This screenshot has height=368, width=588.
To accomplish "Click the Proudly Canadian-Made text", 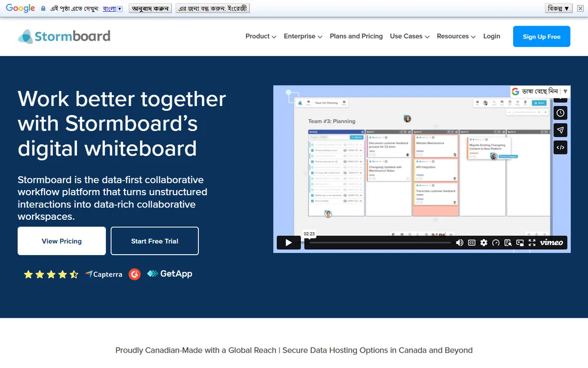I will click(x=294, y=350).
